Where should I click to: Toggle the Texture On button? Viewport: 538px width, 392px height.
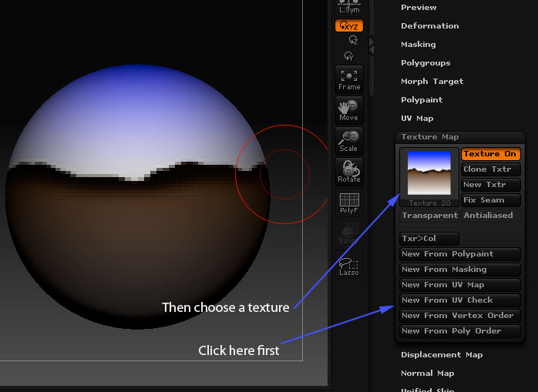click(490, 154)
